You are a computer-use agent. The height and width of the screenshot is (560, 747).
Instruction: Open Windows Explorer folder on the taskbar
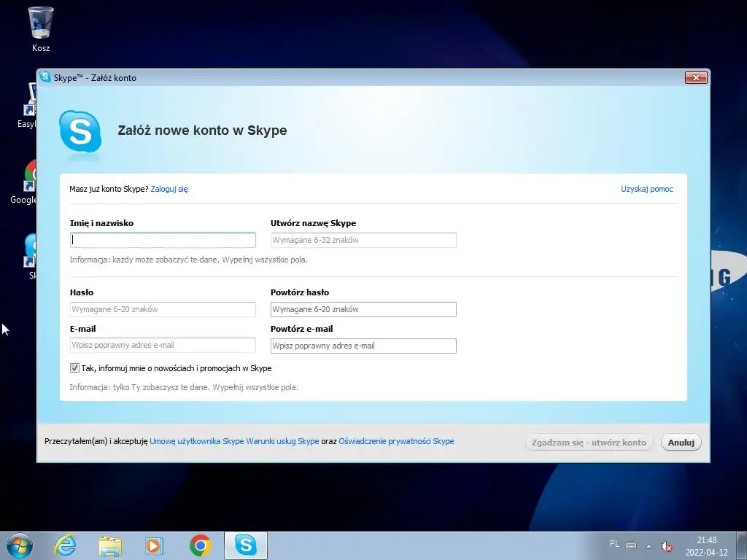[110, 545]
